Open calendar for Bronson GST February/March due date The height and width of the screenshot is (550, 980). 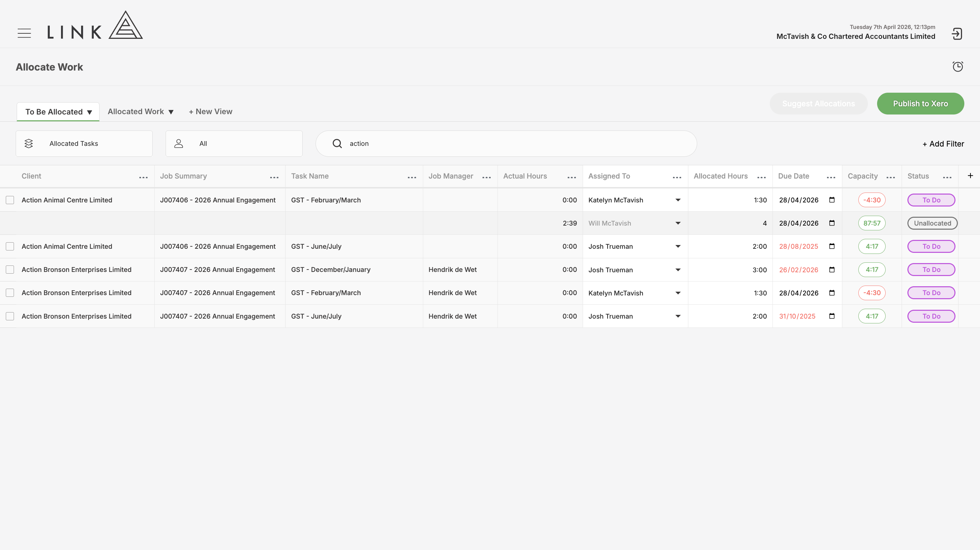(x=832, y=293)
